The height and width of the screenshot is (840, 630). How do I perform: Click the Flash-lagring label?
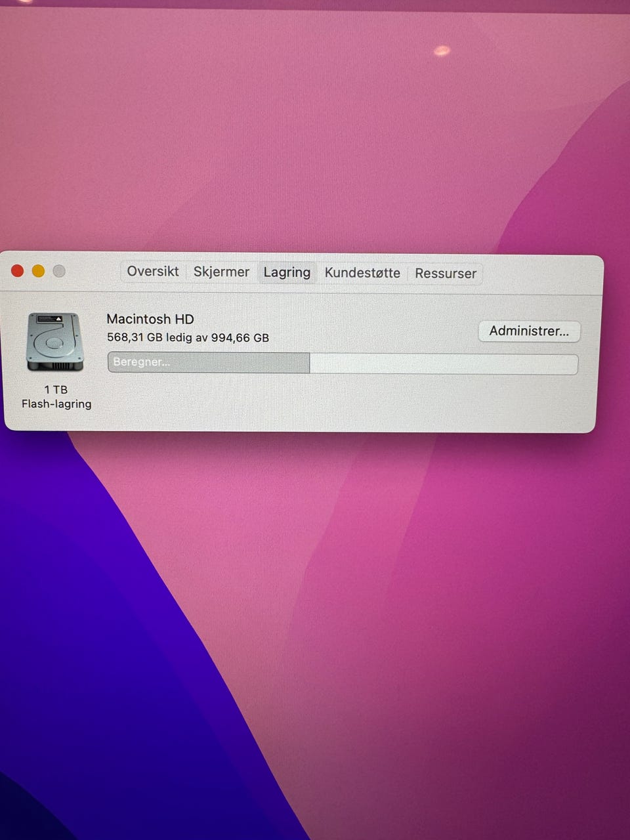pos(56,404)
